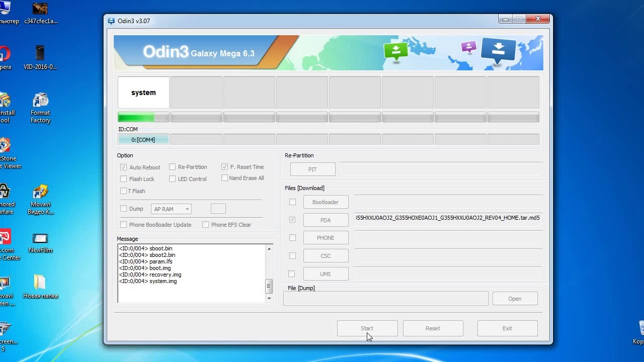Open the NewFilm desktop icon
The image size is (644, 362).
[40, 243]
